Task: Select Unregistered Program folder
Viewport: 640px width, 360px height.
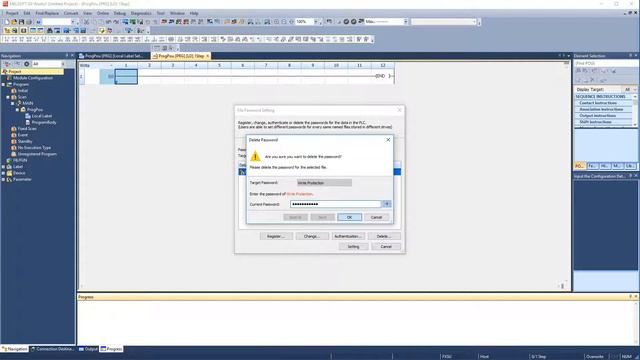Action: click(x=37, y=154)
